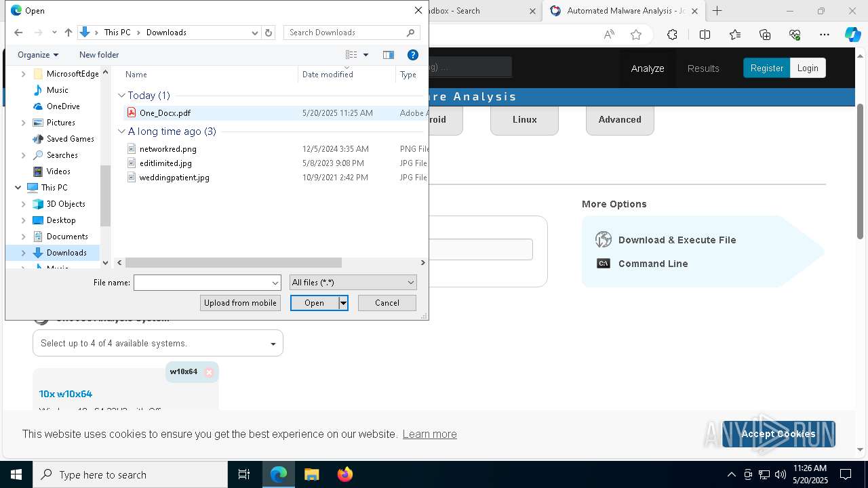868x488 pixels.
Task: Close the Automated Malware Analysis tab
Action: [x=694, y=11]
